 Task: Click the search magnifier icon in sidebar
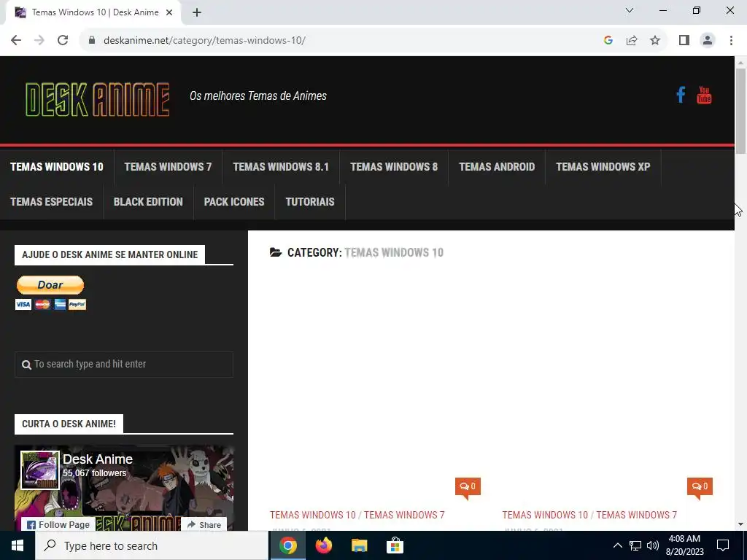pos(27,365)
